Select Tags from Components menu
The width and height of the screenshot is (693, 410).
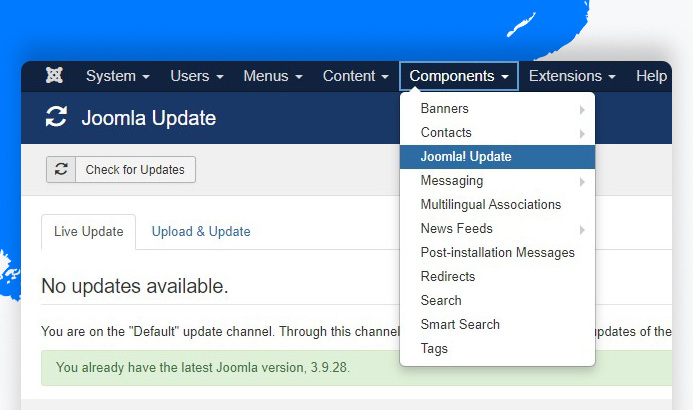[497, 348]
